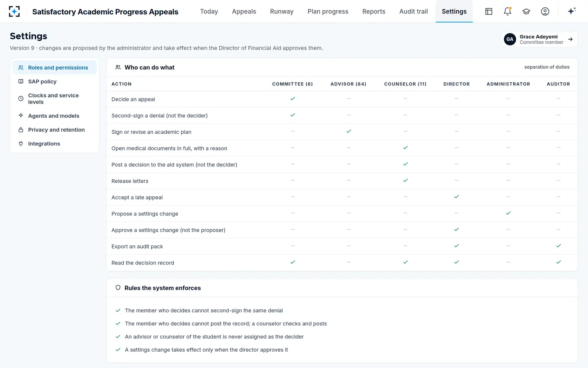Click the graduation cap icon

click(526, 11)
